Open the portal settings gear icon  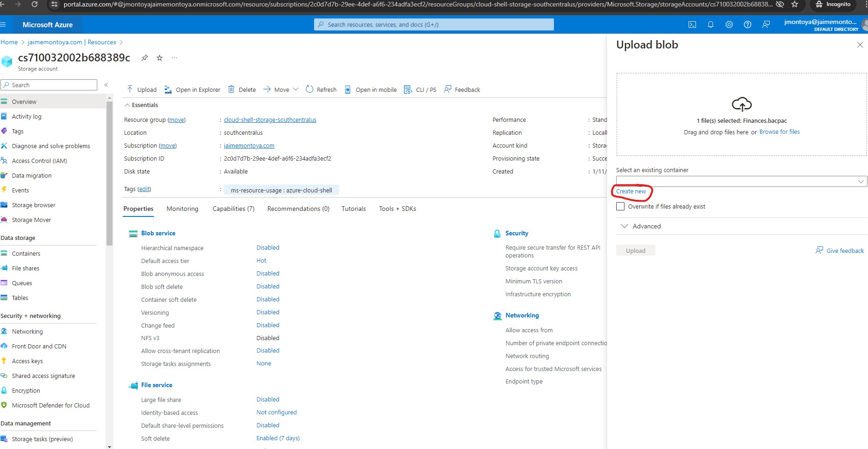[729, 25]
